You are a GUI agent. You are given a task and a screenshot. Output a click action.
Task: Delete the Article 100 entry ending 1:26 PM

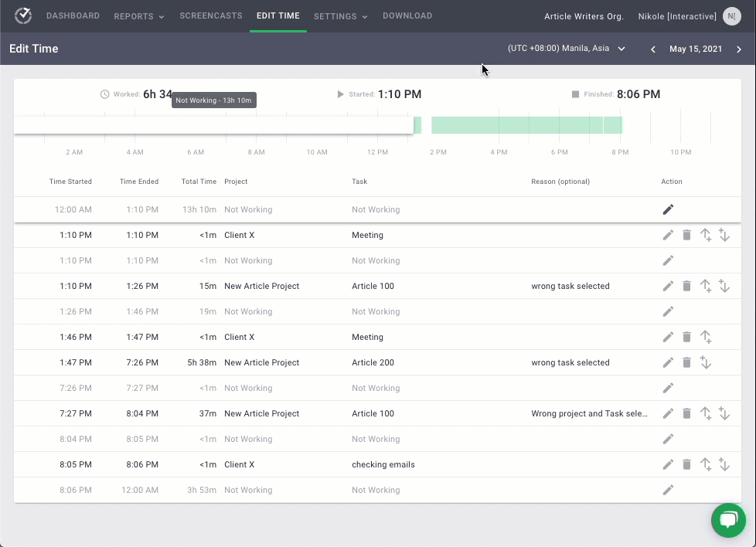coord(686,287)
